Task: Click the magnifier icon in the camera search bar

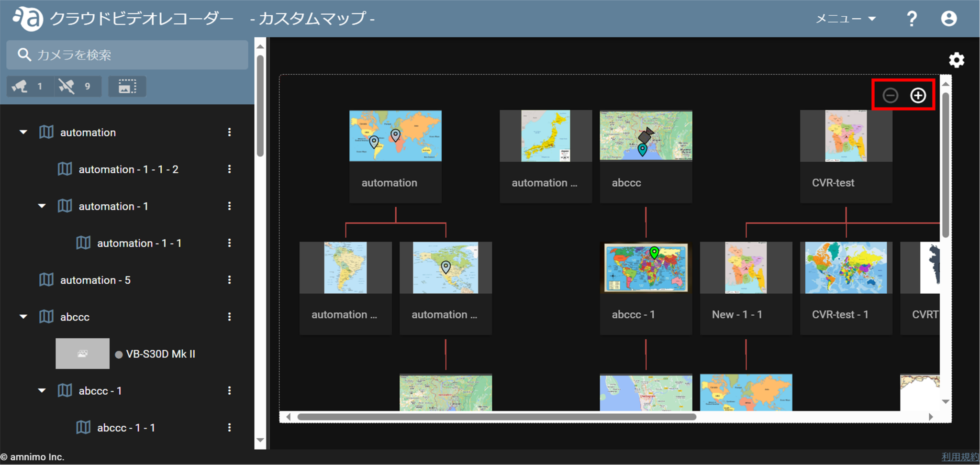Action: (x=24, y=55)
